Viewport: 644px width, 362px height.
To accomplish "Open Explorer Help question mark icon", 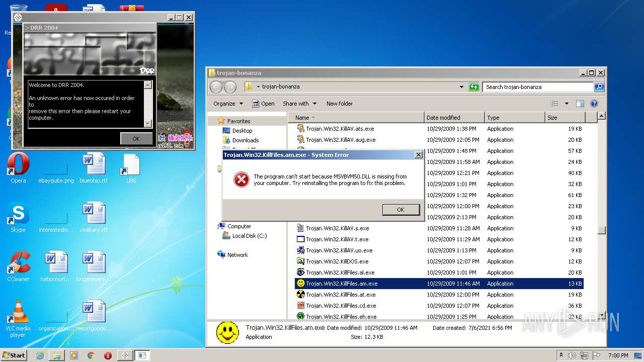I will (x=594, y=104).
